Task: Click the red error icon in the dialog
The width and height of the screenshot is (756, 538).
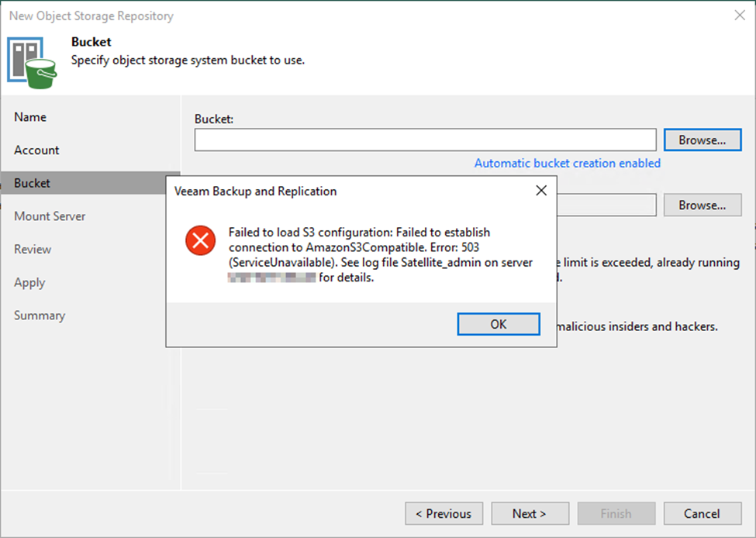Action: (x=200, y=240)
